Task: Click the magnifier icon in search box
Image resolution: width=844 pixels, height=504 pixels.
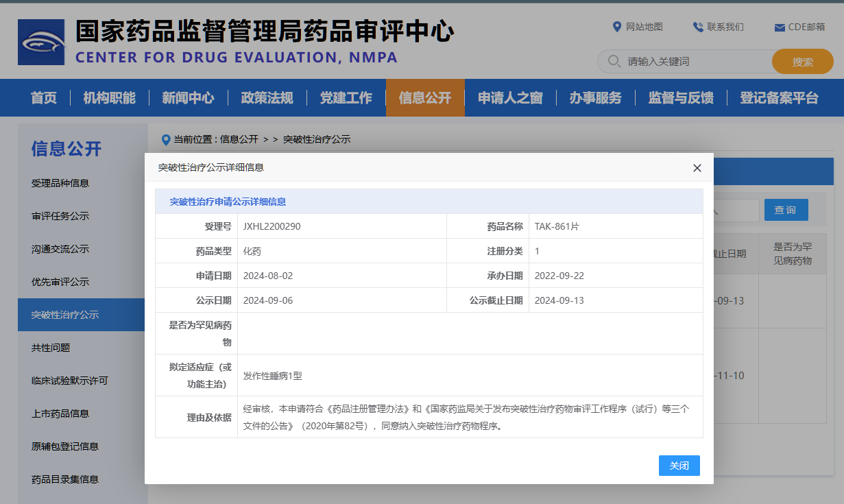Action: [x=614, y=62]
